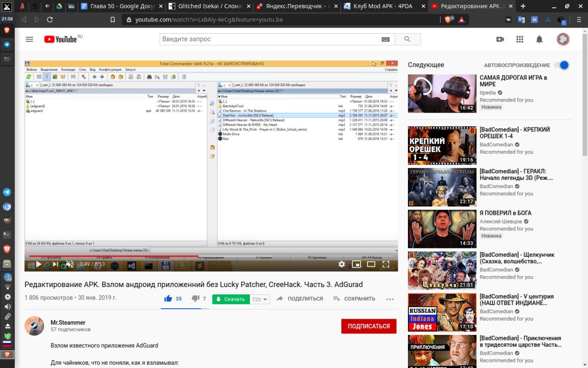Skip to next video in player

tap(55, 264)
